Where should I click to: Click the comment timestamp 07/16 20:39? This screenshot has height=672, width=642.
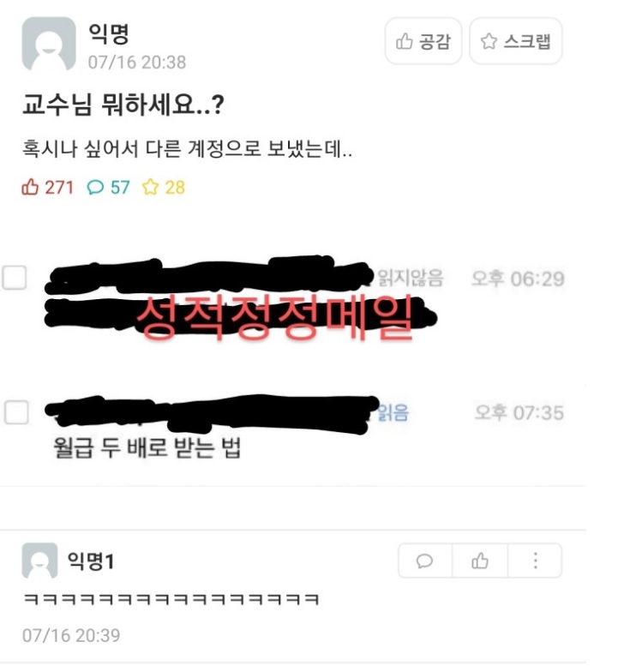pyautogui.click(x=71, y=636)
